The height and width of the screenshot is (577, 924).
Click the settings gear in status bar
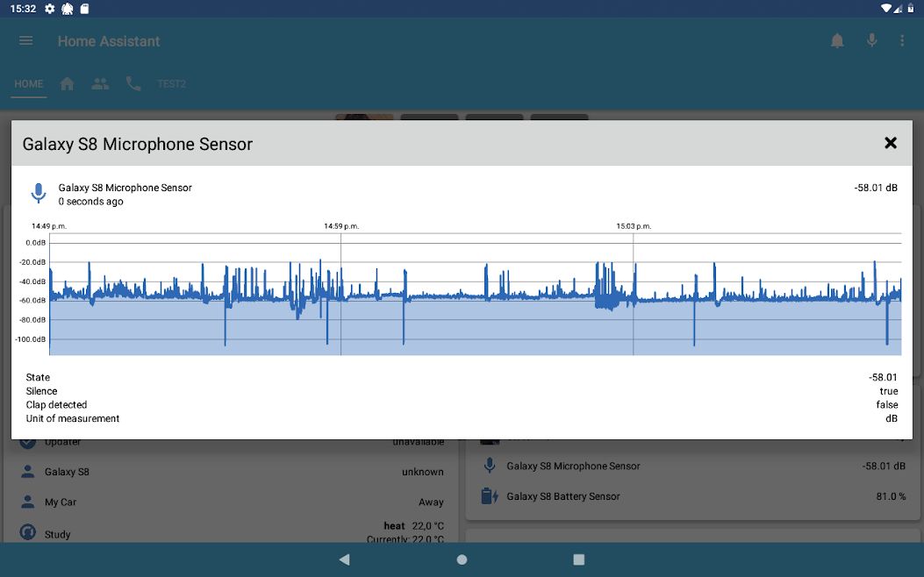50,8
